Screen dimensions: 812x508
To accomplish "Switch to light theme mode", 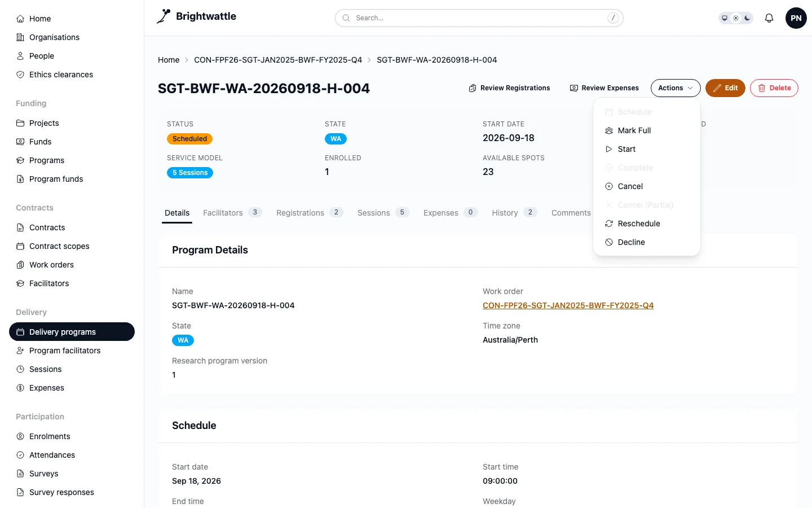I will tap(736, 18).
